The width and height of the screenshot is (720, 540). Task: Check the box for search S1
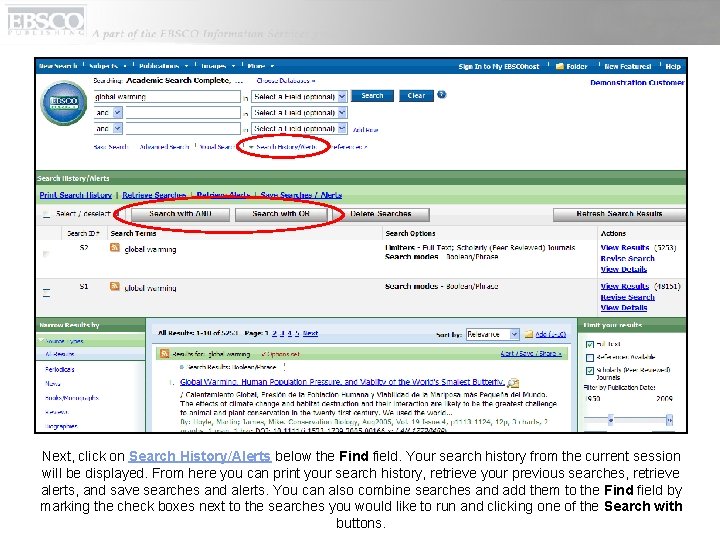click(46, 292)
